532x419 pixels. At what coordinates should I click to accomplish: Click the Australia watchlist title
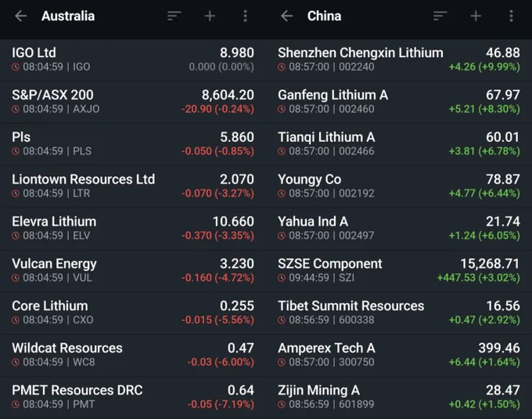[68, 16]
